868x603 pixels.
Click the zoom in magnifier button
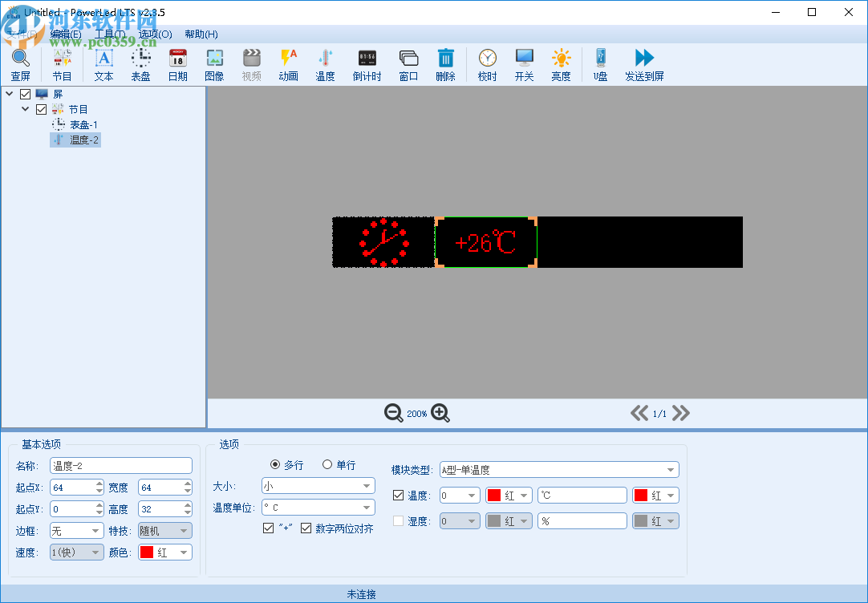[440, 413]
